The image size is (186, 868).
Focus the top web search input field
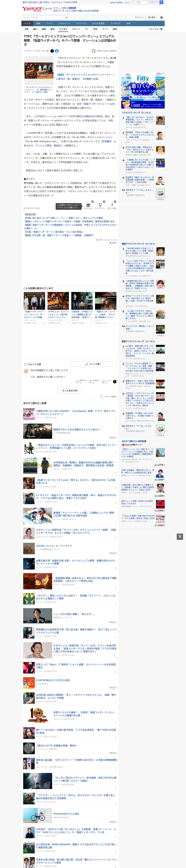pyautogui.click(x=139, y=2)
